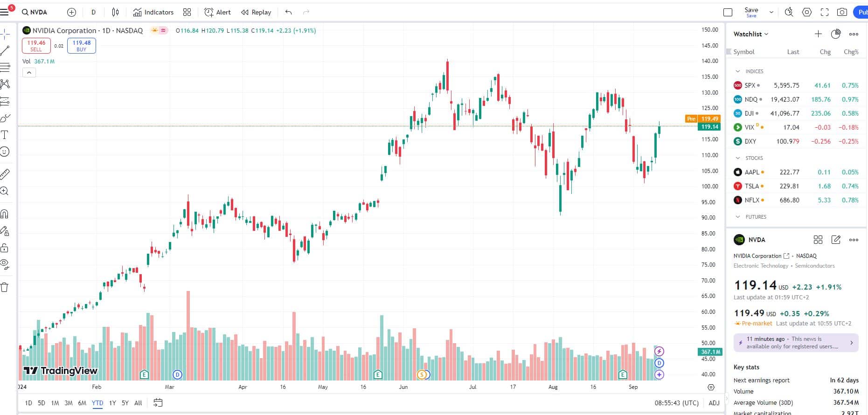Screen dimensions: 868x415
Task: Select the patterns drawing tool
Action: pos(5,84)
